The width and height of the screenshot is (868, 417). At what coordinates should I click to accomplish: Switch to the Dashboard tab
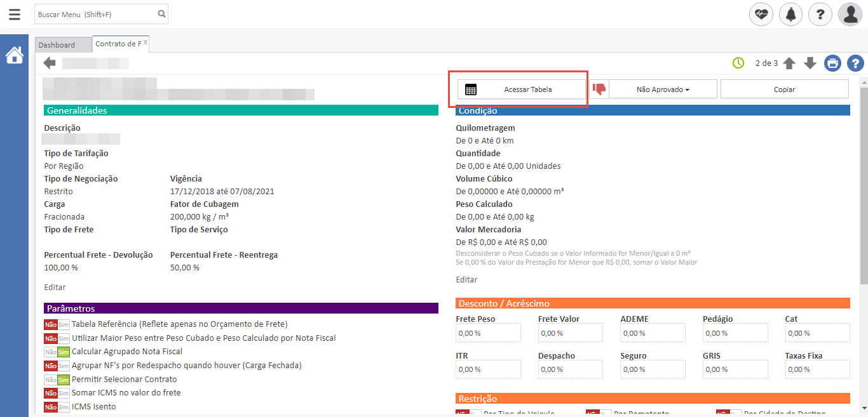tap(57, 45)
